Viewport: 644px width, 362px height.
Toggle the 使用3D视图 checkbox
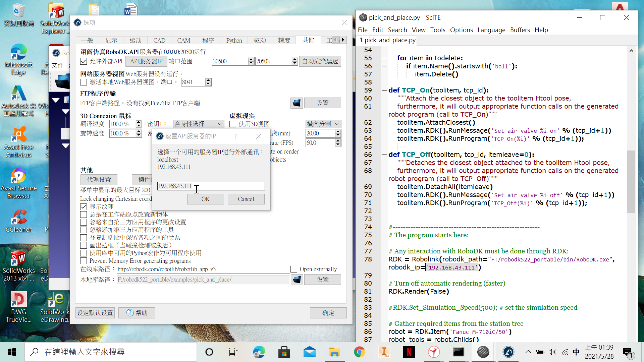[233, 124]
